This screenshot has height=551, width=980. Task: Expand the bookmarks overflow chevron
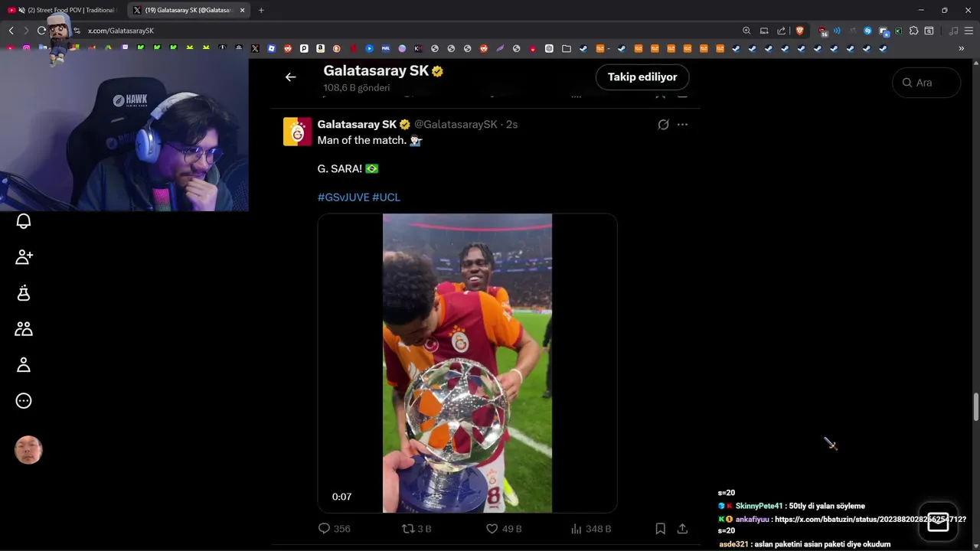click(x=961, y=48)
